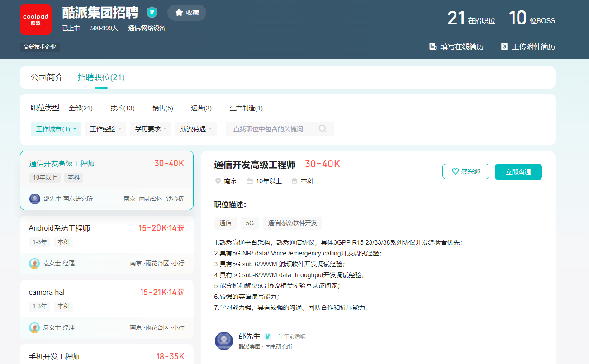Click the 15-21K·14薪 salary text

162,292
